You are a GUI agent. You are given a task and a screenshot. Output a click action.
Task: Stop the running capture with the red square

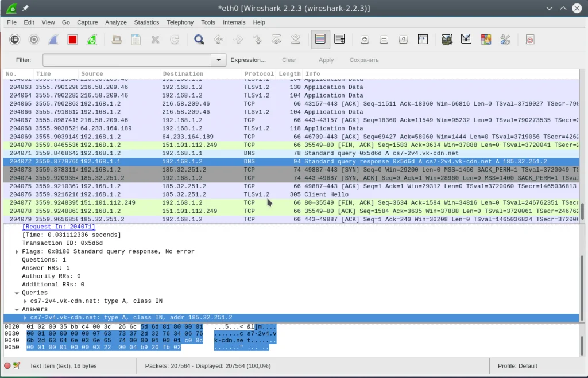(72, 40)
